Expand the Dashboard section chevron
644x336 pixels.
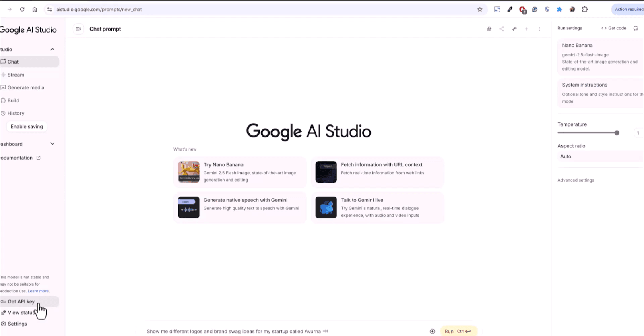pyautogui.click(x=52, y=144)
